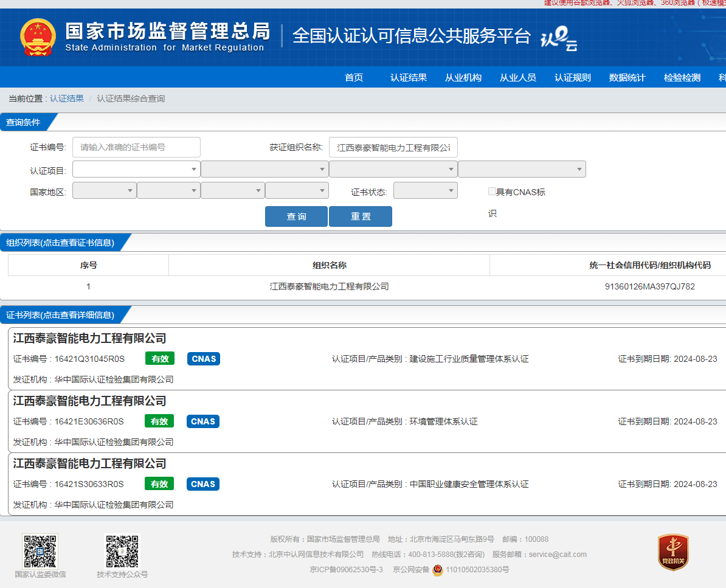Click the 组织名称 column header

329,265
